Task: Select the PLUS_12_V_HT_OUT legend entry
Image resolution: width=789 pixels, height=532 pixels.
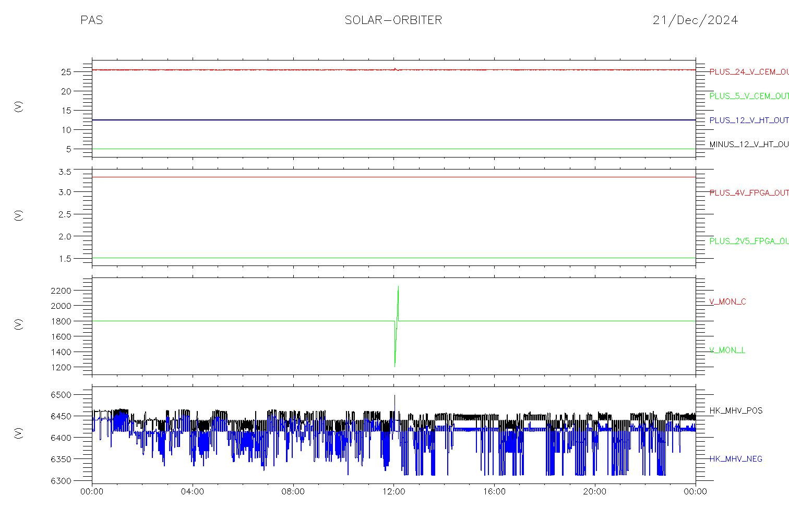Action: point(749,120)
